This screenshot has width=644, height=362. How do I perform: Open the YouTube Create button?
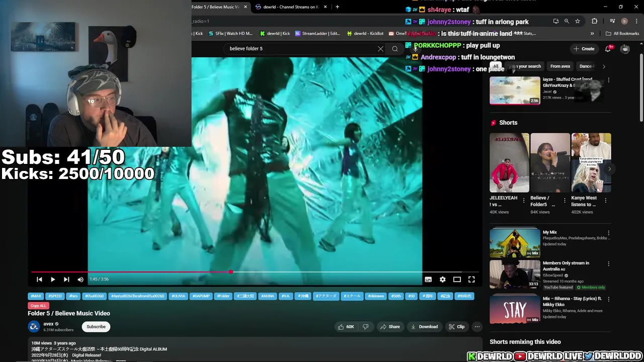tap(584, 49)
